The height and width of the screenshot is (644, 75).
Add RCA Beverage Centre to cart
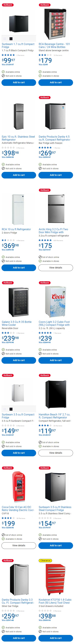tap(56, 83)
